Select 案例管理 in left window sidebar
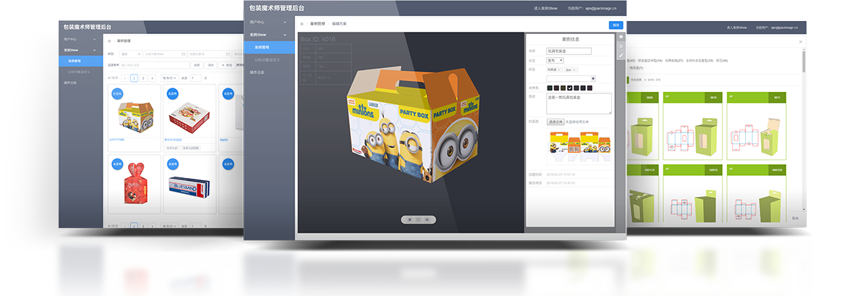Viewport: 868px width, 296px height. point(80,60)
